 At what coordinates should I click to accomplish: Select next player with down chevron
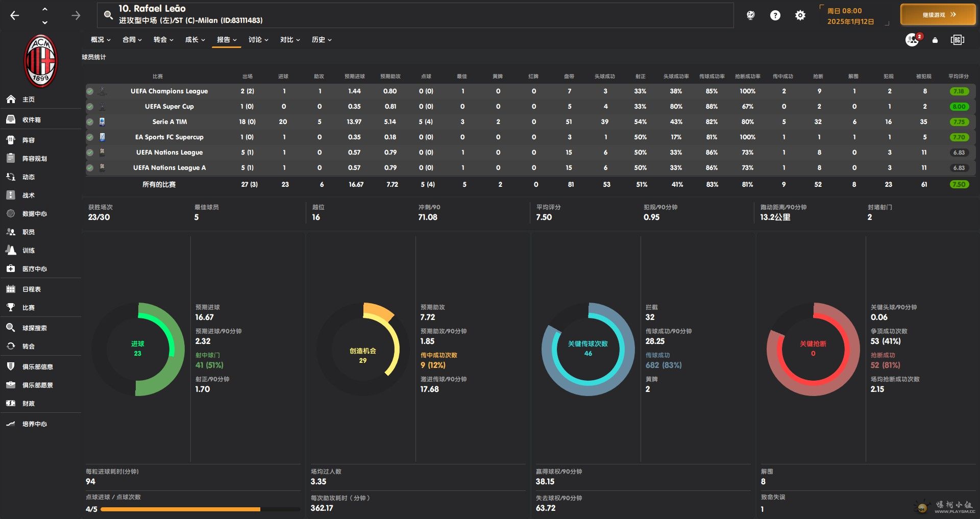[x=45, y=22]
